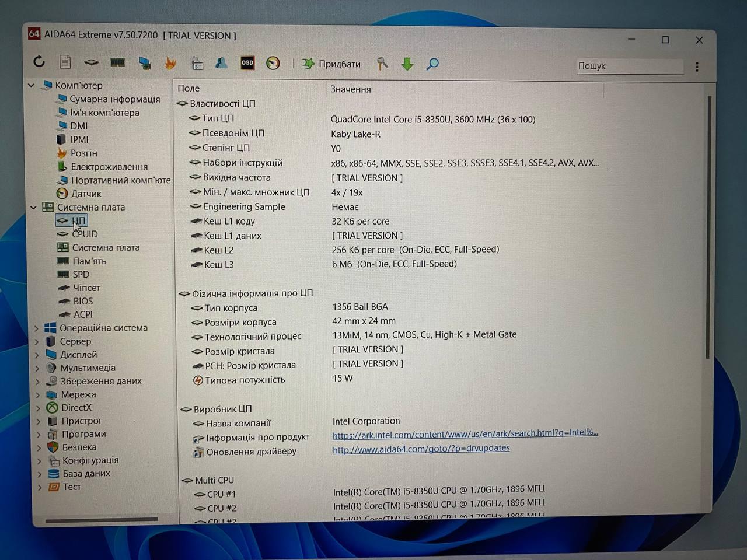This screenshot has width=747, height=560.
Task: Start the flame stability test icon
Action: pos(170,63)
